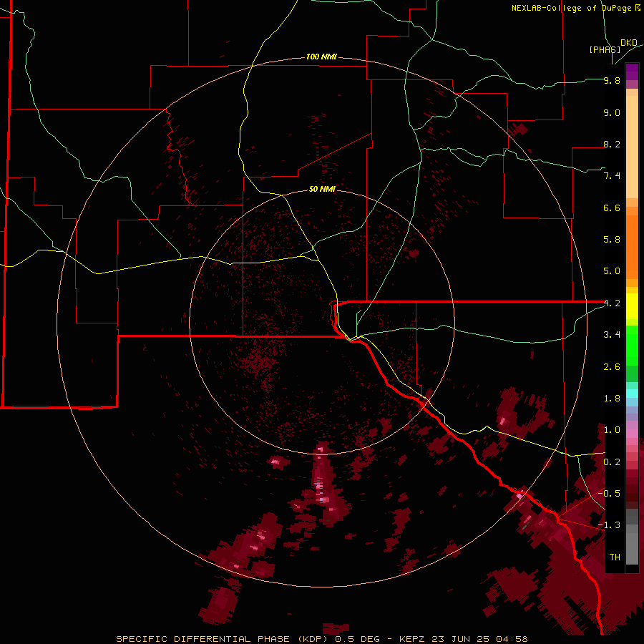Click the orange segment of the color bar
Image resolution: width=644 pixels, height=644 pixels.
coord(632,248)
